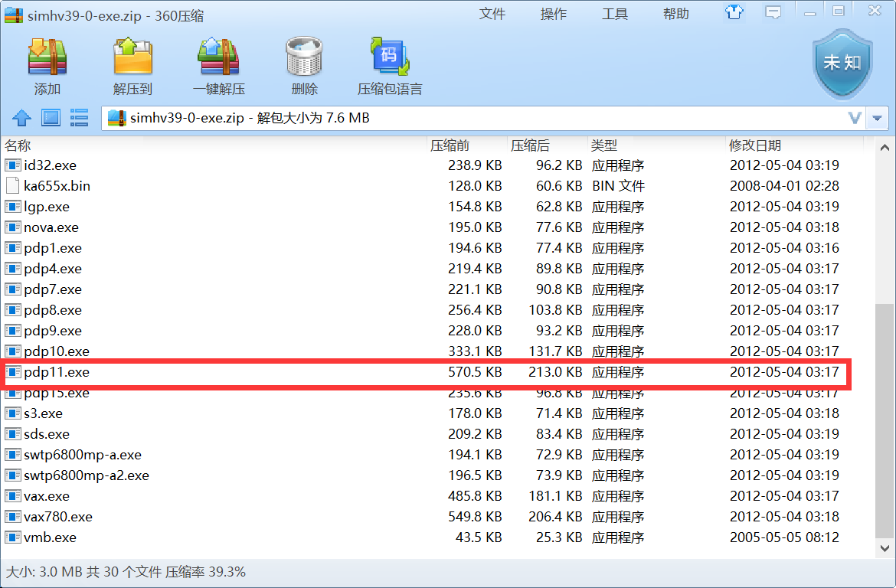The image size is (896, 588).
Task: Open the 工具 menu
Action: (x=615, y=14)
